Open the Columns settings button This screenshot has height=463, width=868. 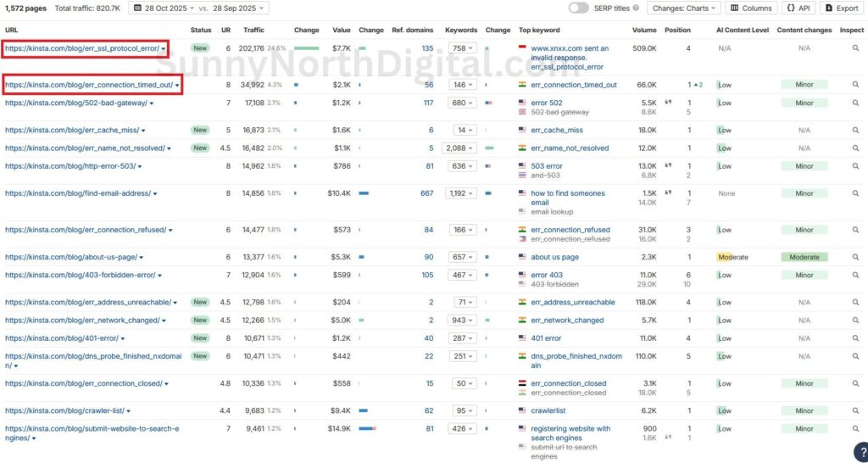tap(751, 8)
